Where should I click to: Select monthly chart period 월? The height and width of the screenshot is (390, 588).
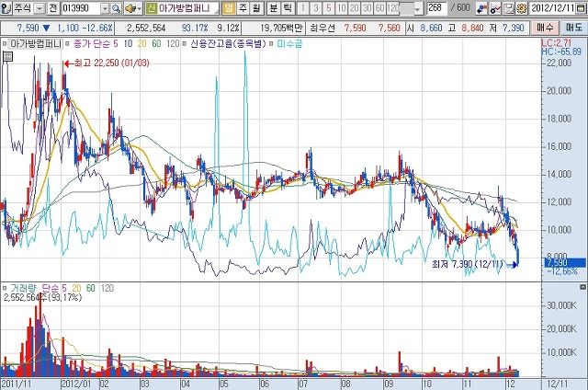click(255, 8)
